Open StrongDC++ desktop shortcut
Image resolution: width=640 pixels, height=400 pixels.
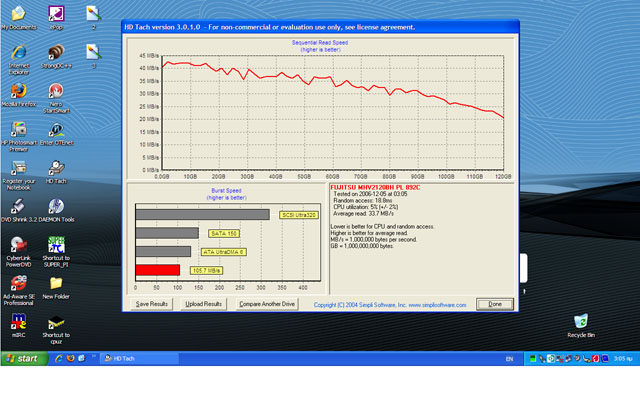pos(56,57)
